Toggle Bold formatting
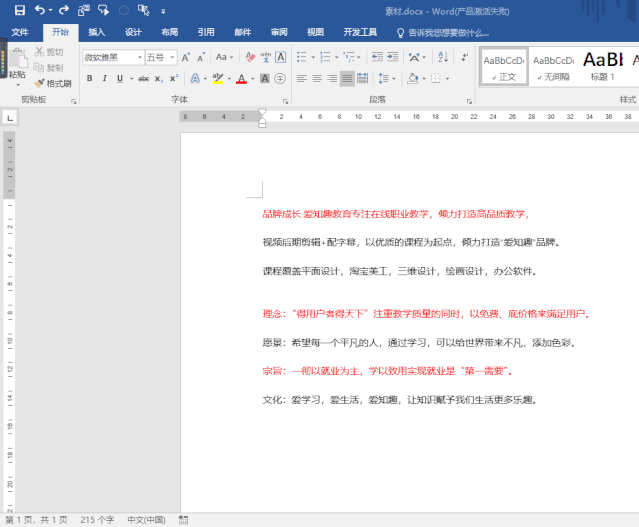 pyautogui.click(x=89, y=78)
